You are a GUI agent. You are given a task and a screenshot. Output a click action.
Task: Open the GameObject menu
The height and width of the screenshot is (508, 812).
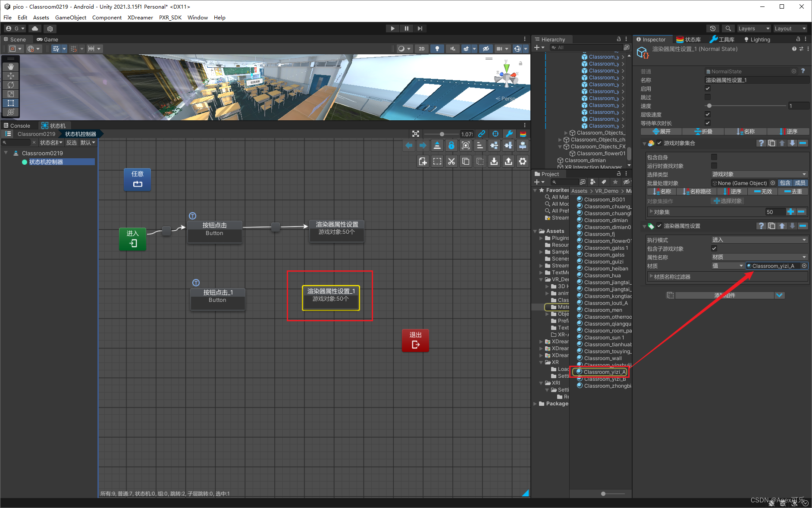click(x=71, y=18)
